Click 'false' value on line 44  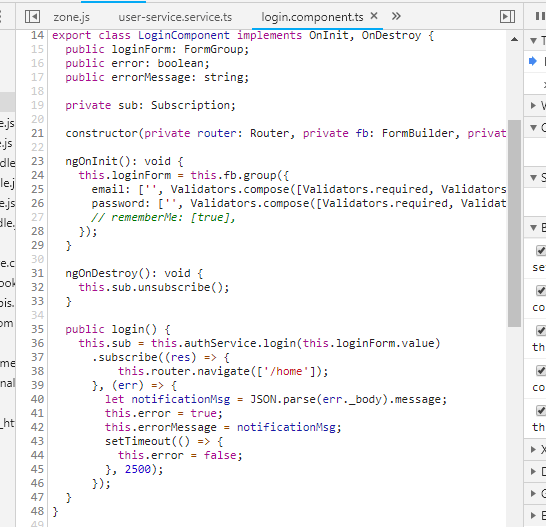click(220, 455)
